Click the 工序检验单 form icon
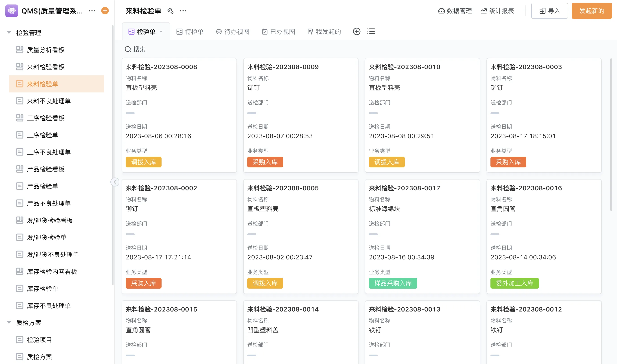This screenshot has height=364, width=617. (20, 135)
